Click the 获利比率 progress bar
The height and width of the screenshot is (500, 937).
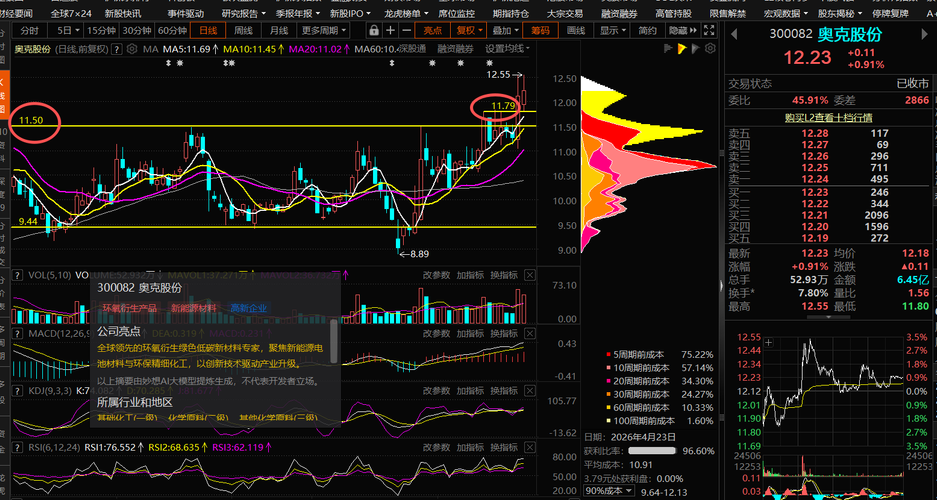pyautogui.click(x=651, y=451)
